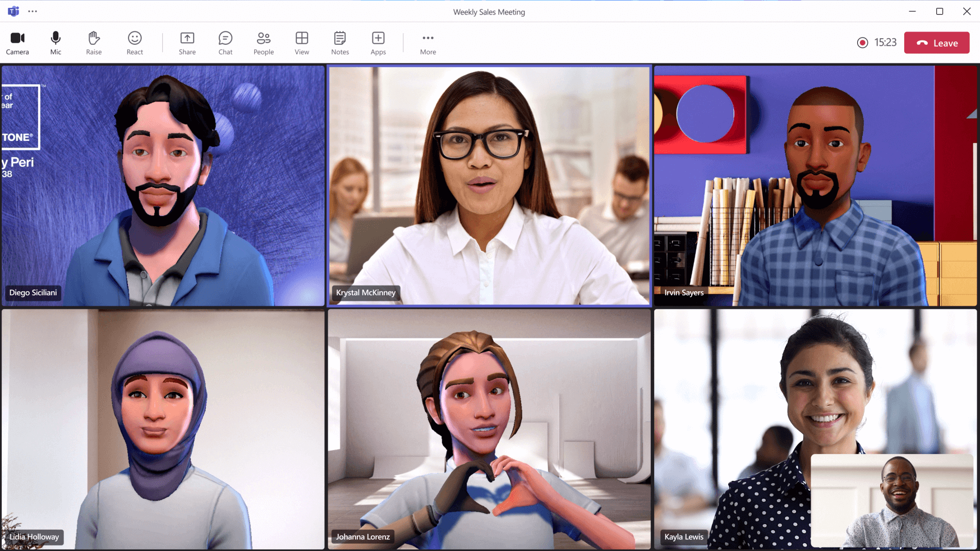Raise your hand
Screen dimensions: 980x551
click(93, 42)
